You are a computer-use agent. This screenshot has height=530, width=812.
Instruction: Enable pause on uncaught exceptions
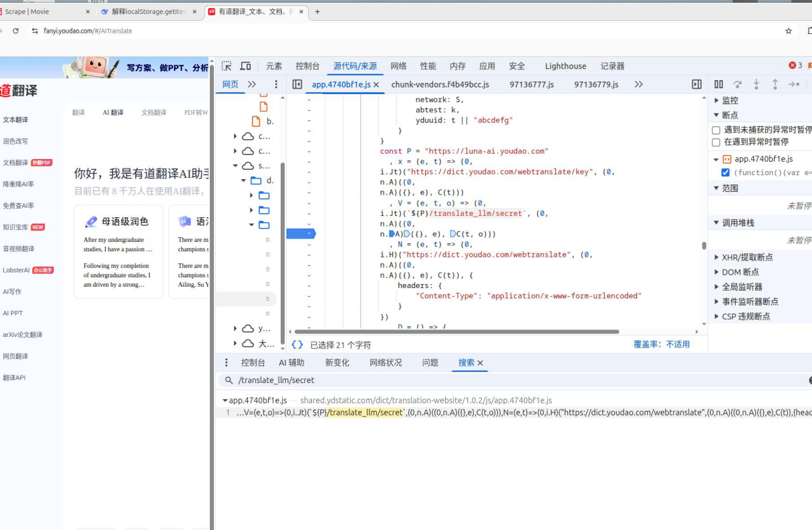point(716,130)
